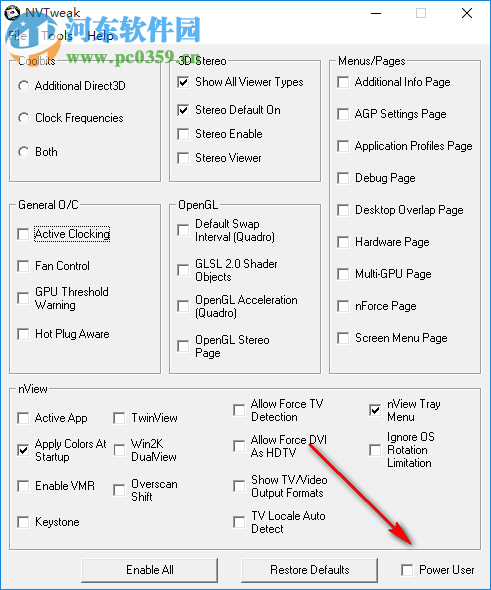Check the Stereo Viewer option
This screenshot has height=590, width=491.
183,158
